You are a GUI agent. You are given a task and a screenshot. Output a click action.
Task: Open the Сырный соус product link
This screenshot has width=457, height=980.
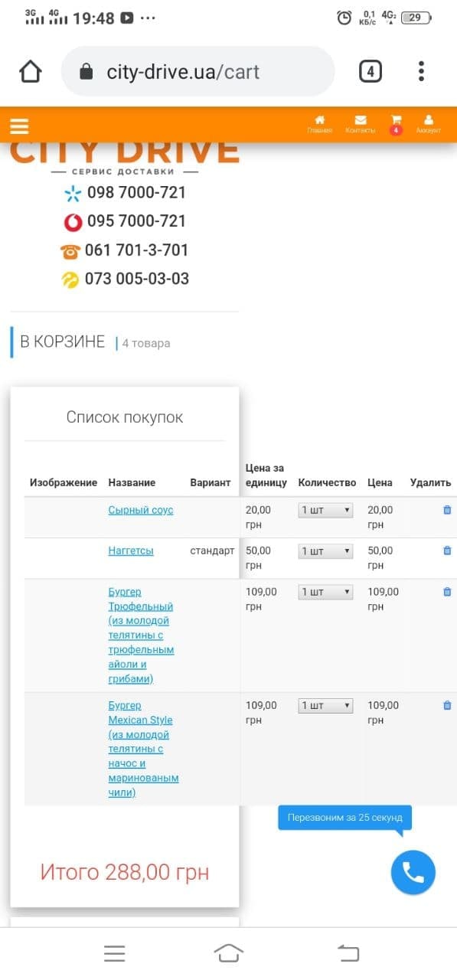point(141,510)
